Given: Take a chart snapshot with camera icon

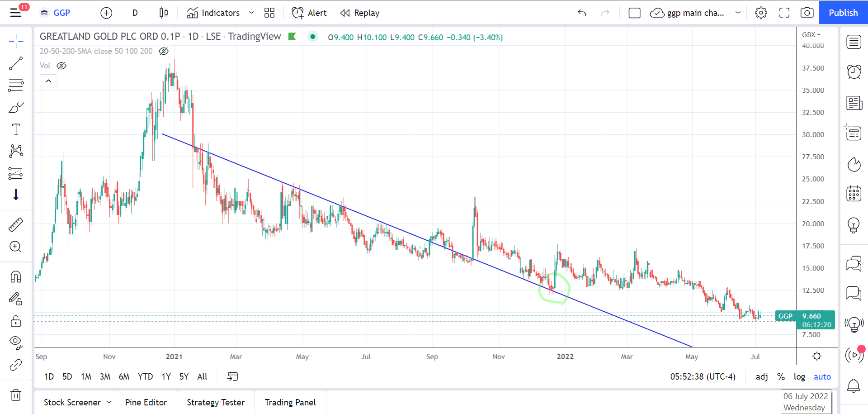Looking at the screenshot, I should click(807, 13).
